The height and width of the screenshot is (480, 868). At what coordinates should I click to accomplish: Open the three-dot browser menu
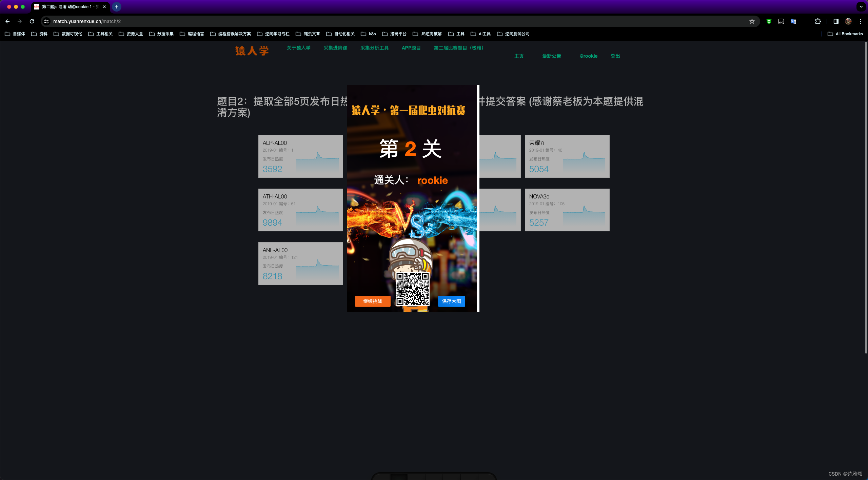pos(860,21)
